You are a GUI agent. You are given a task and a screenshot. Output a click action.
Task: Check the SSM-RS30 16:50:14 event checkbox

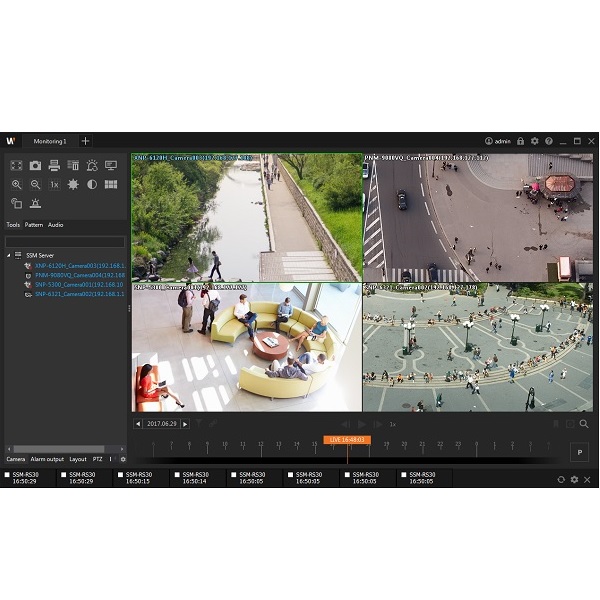(x=177, y=474)
